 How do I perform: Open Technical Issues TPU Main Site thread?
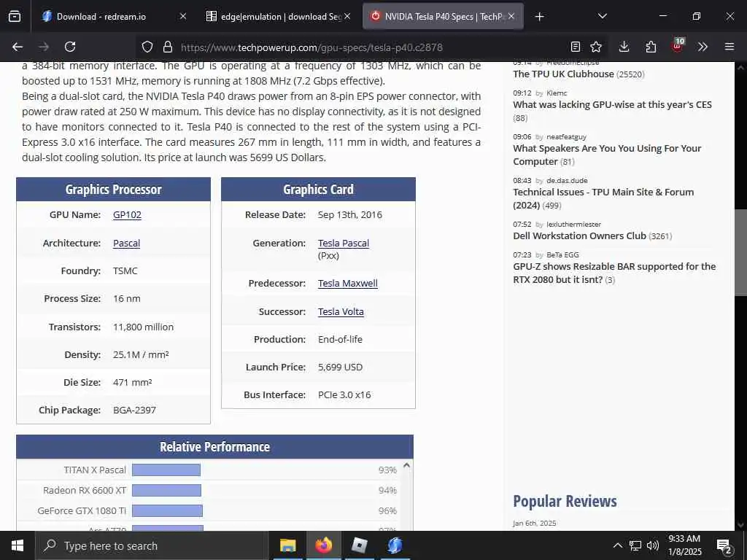pos(603,198)
